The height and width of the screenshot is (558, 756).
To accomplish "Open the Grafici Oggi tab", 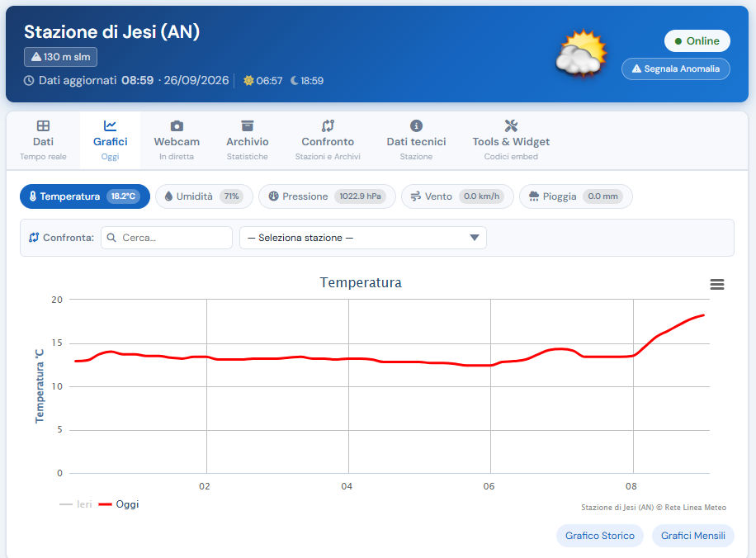I will pos(110,140).
